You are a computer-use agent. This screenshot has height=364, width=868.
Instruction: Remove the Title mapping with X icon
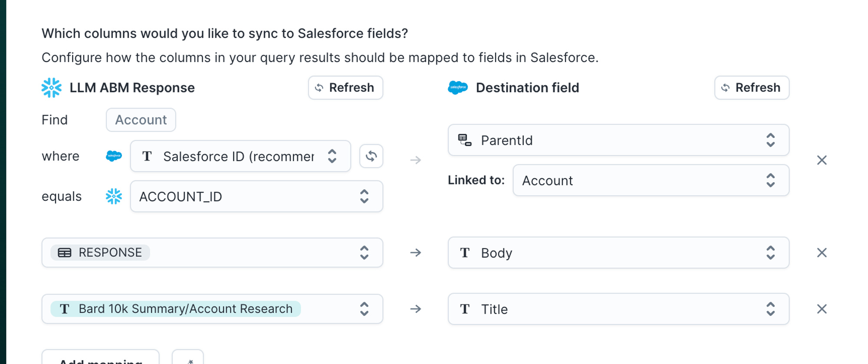pos(822,309)
